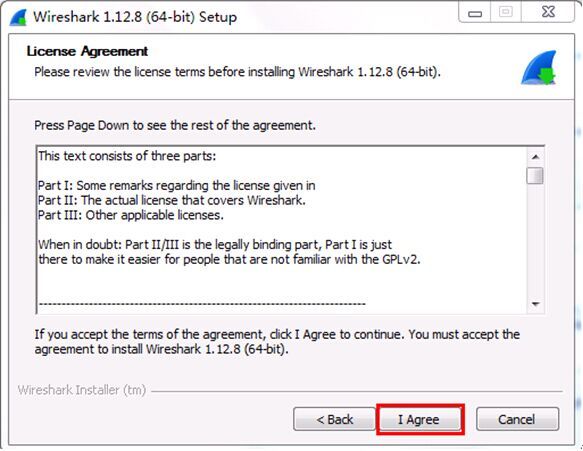Viewport: 583px width, 451px height.
Task: Click the 'Part III: Other applicable licenses' line
Action: [131, 215]
